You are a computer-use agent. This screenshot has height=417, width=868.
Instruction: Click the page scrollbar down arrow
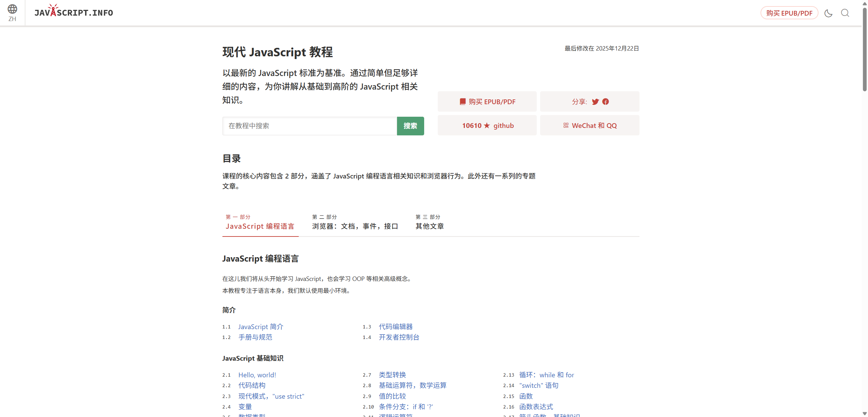pos(864,414)
